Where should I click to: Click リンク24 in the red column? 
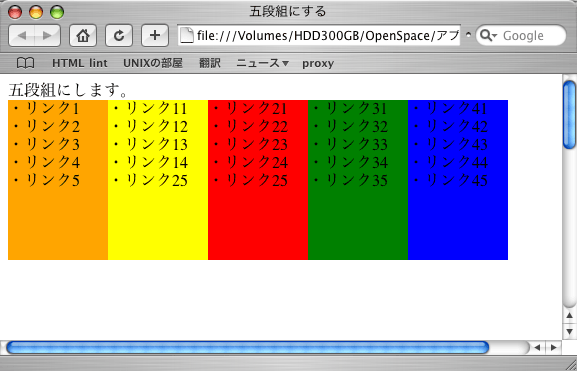pos(257,162)
